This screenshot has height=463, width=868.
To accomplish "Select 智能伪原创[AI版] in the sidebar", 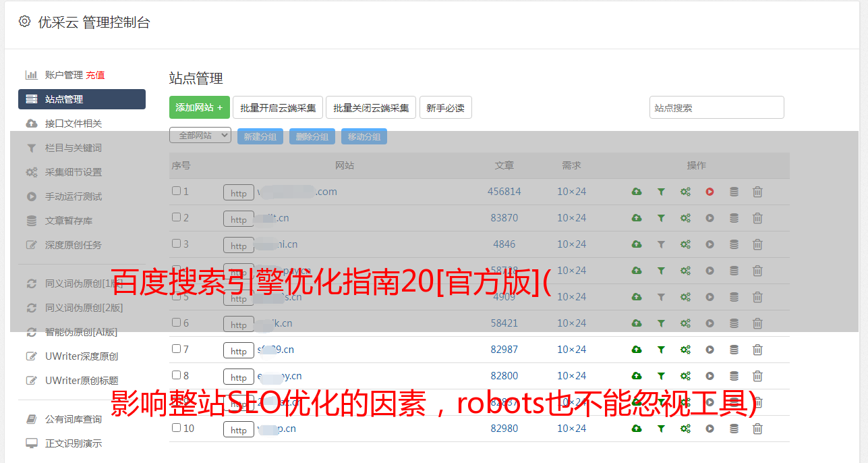I will click(82, 332).
